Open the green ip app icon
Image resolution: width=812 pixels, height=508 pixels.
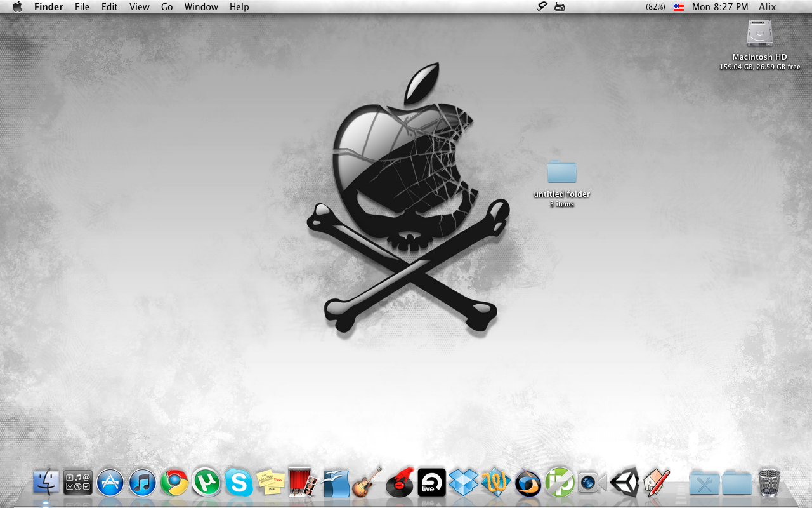pos(560,483)
